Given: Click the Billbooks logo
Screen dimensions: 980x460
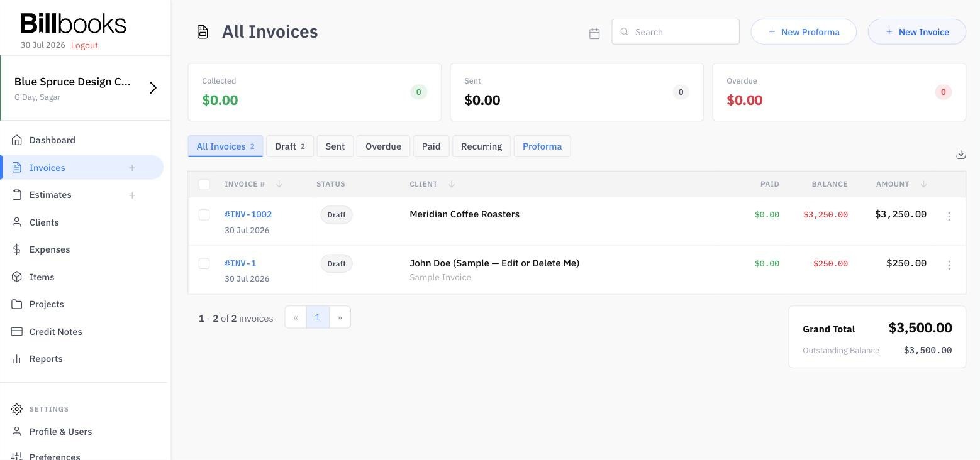Looking at the screenshot, I should pos(74,23).
